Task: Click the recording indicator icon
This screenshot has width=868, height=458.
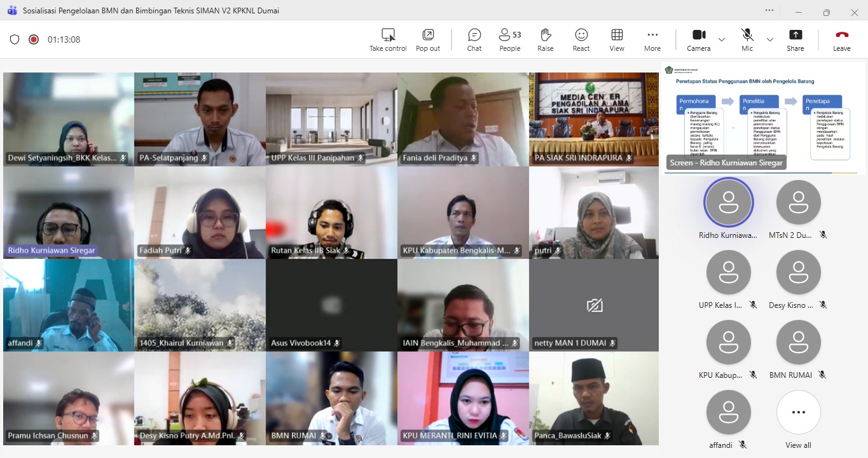Action: 34,39
